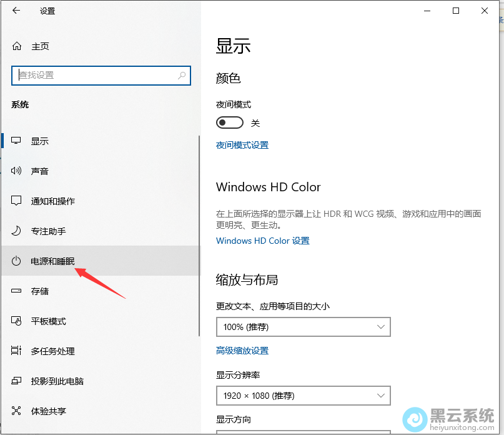Open the Windows HD Color 设置 link
The height and width of the screenshot is (435, 504).
coord(262,241)
